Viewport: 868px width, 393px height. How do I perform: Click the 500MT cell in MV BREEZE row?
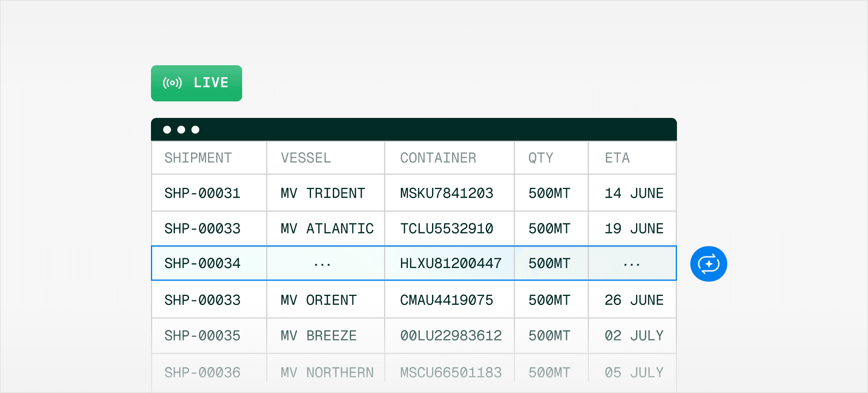[x=551, y=336]
